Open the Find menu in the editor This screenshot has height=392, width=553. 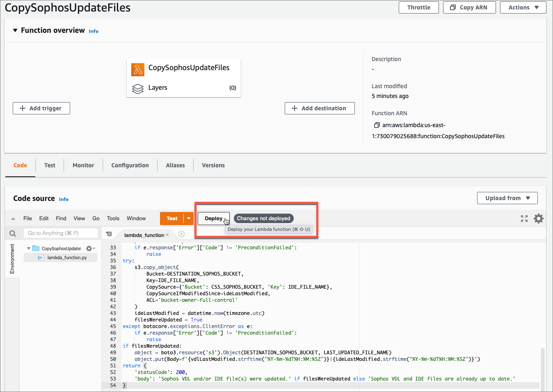(61, 219)
